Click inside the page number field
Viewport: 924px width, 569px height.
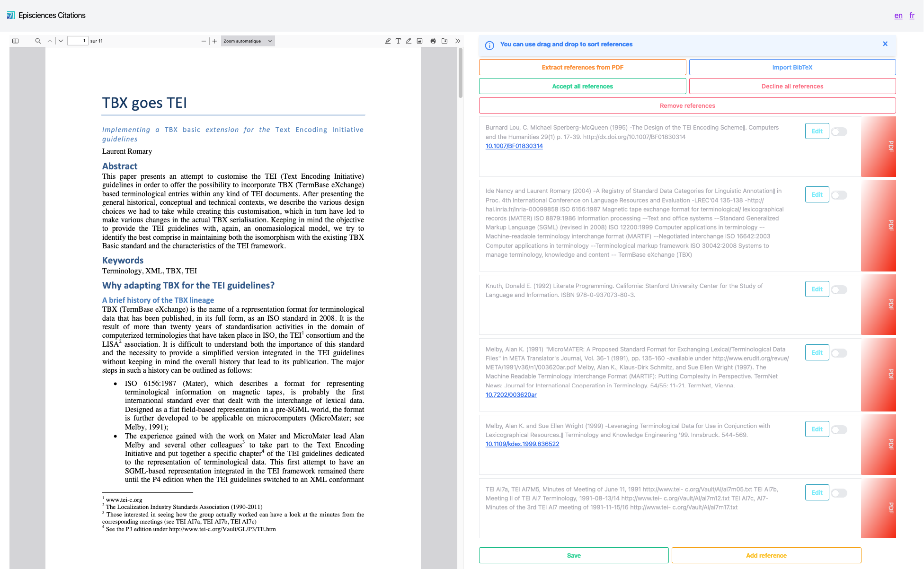pos(78,41)
